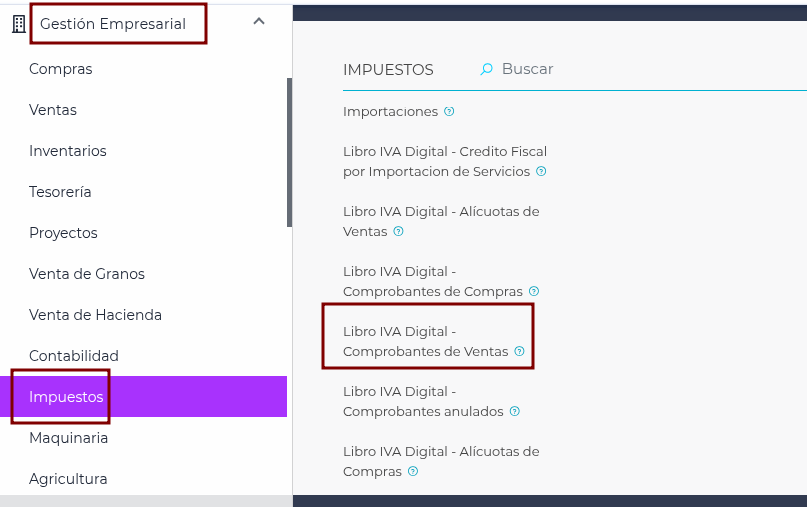
Task: Click help icon beside Comprobantes anulados
Action: click(x=515, y=411)
